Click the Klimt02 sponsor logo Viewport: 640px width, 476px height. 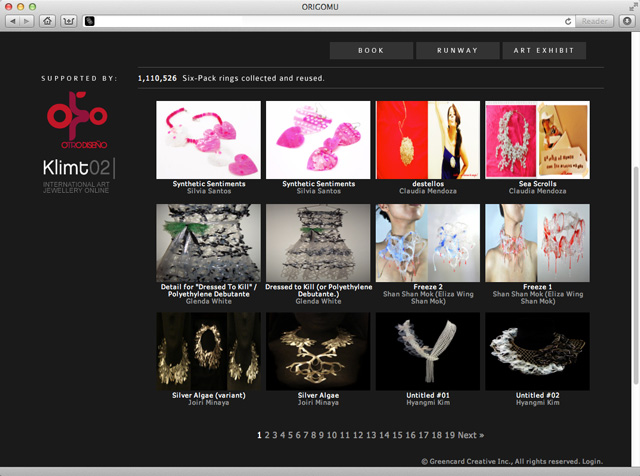(x=78, y=176)
